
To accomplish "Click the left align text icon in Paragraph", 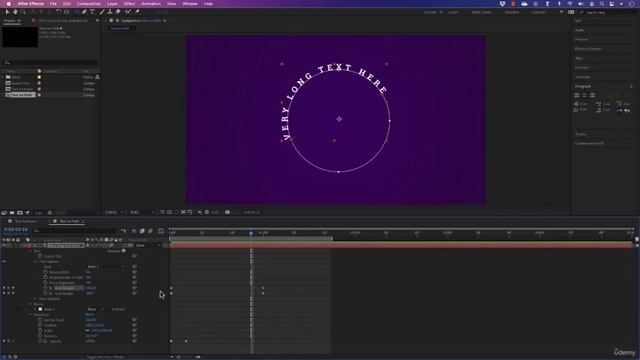I will 577,95.
